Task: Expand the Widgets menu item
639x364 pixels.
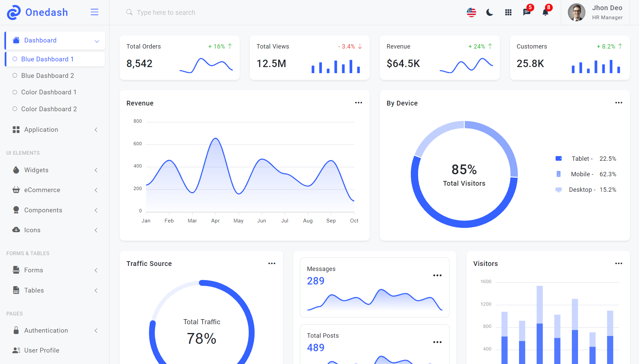Action: click(55, 170)
